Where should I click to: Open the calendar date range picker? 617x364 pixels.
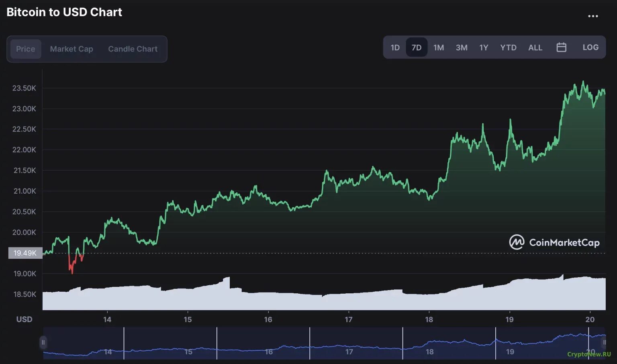pos(561,47)
